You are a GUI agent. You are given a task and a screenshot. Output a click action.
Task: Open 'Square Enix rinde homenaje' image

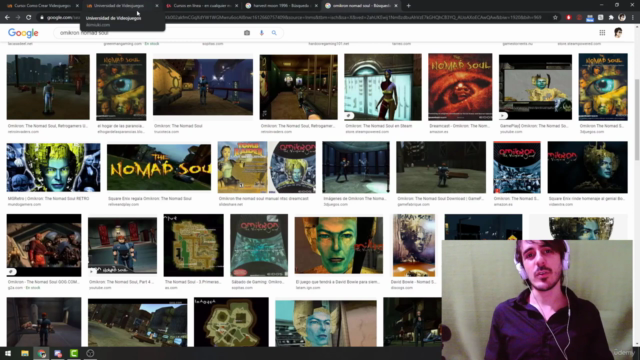pos(587,167)
